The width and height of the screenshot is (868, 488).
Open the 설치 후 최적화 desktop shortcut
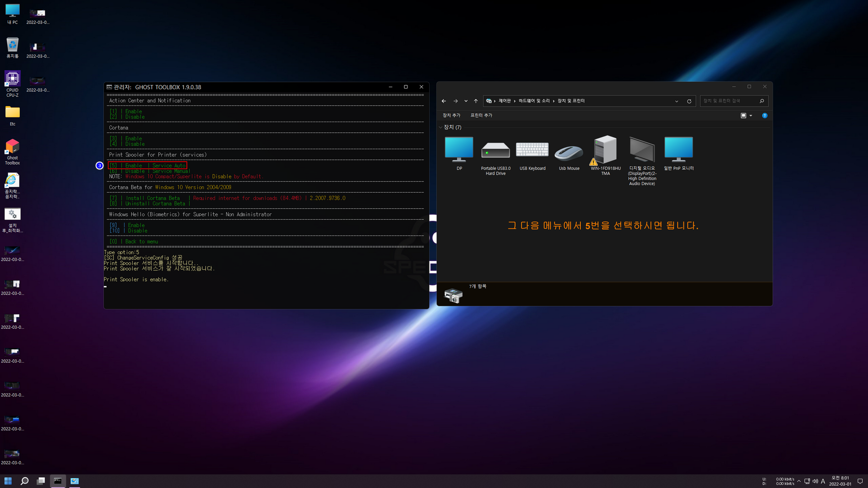12,220
